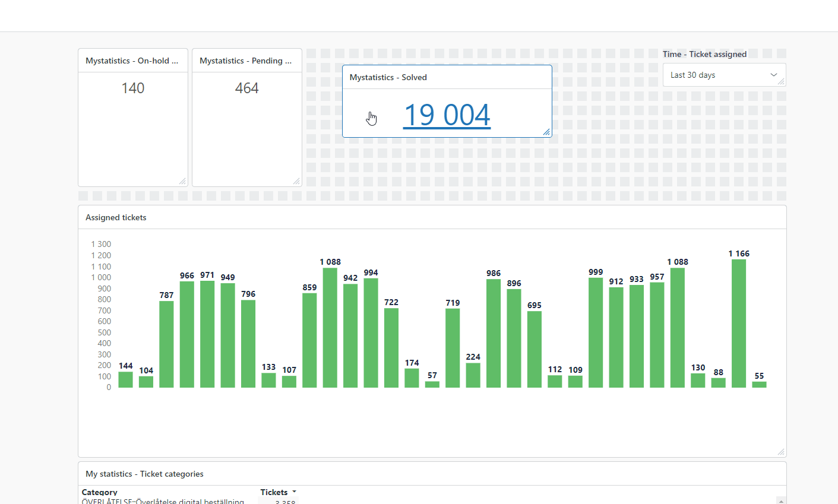This screenshot has width=838, height=504.
Task: Click the sort arrow beside Tickets column
Action: [294, 492]
